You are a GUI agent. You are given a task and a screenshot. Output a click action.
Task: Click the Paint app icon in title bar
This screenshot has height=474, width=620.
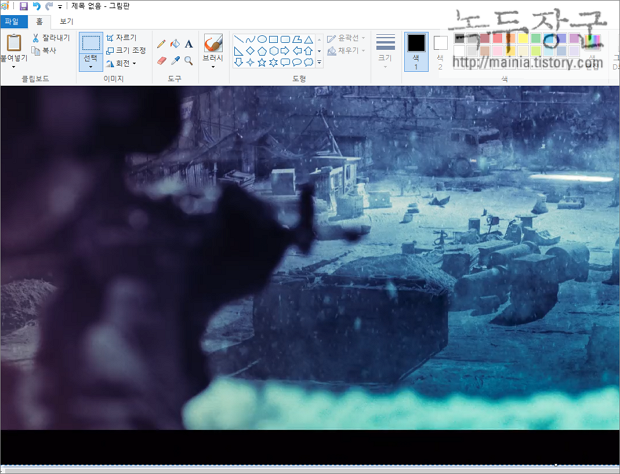point(5,6)
